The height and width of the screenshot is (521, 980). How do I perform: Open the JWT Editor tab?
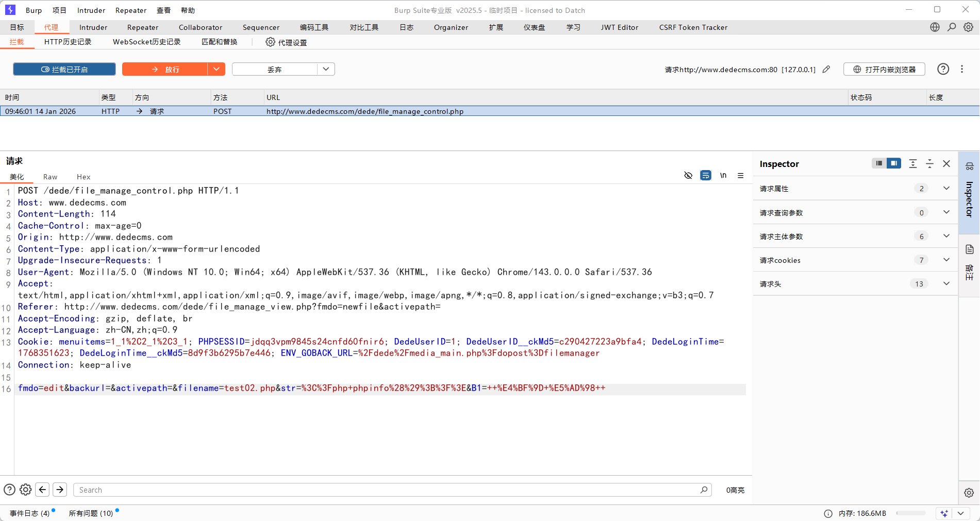(x=620, y=27)
